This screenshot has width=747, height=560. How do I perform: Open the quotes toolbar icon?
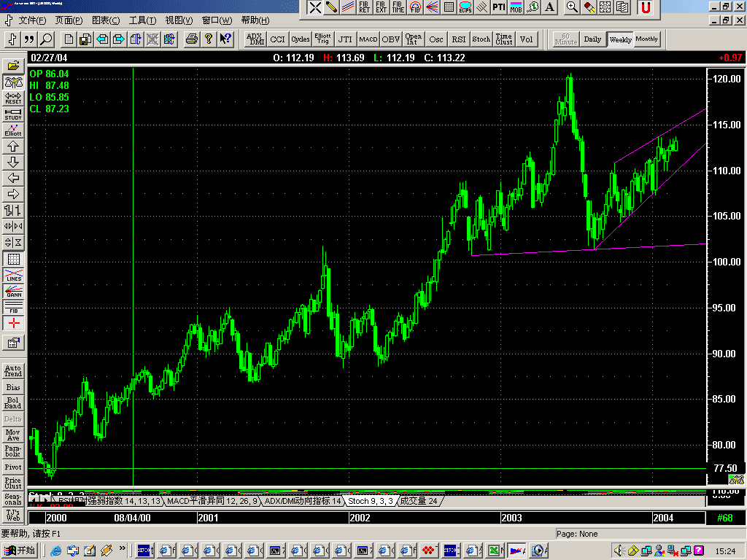(x=29, y=39)
